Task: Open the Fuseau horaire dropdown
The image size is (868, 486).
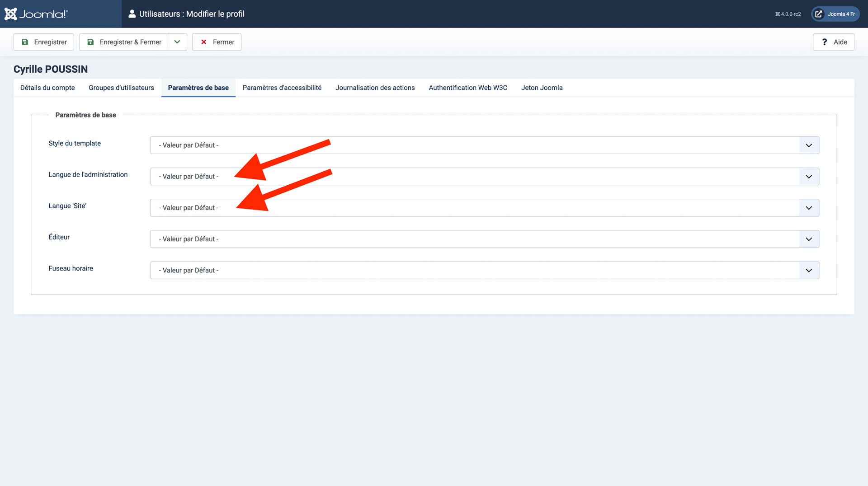Action: click(485, 270)
